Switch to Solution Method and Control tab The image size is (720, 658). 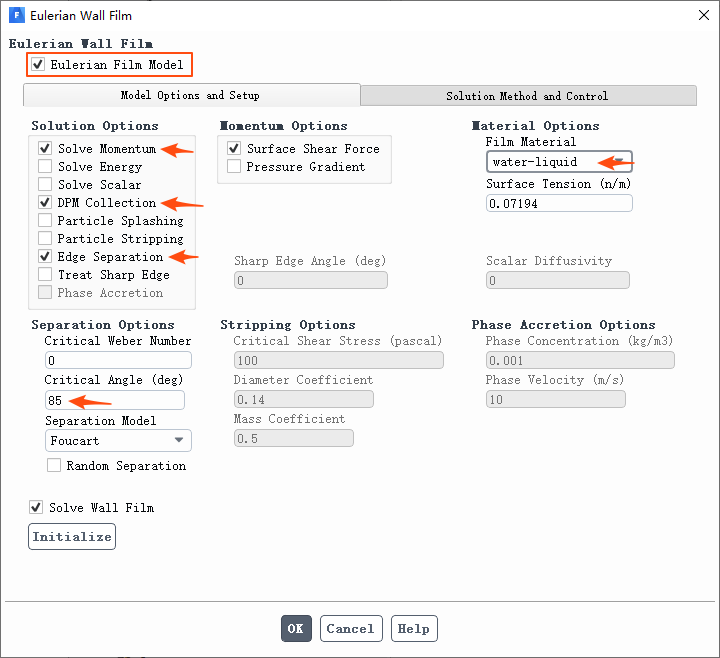tap(527, 96)
